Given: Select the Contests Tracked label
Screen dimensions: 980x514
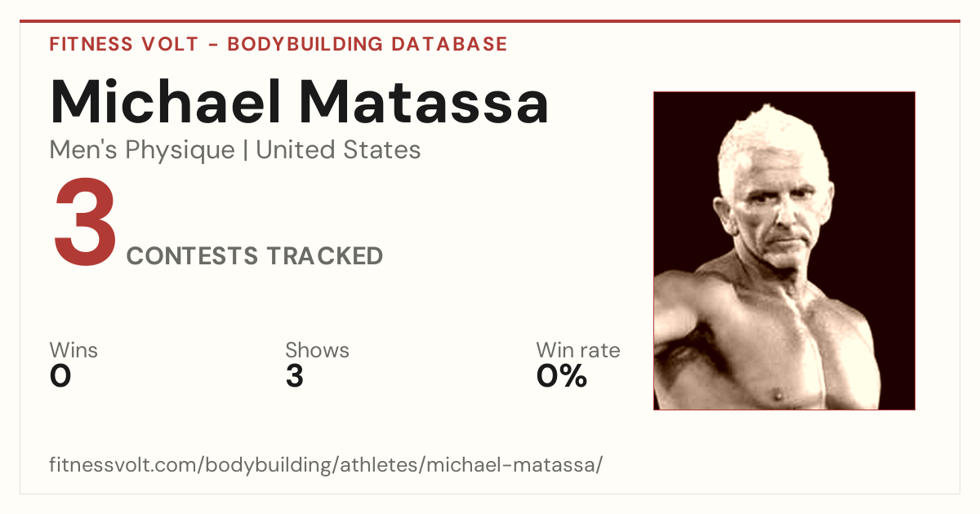Looking at the screenshot, I should click(255, 256).
